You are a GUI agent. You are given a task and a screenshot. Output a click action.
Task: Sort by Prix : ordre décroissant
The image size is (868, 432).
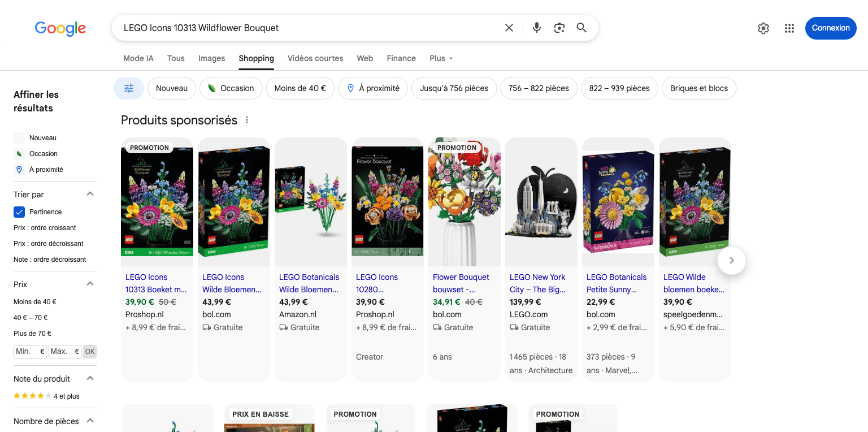click(x=49, y=244)
